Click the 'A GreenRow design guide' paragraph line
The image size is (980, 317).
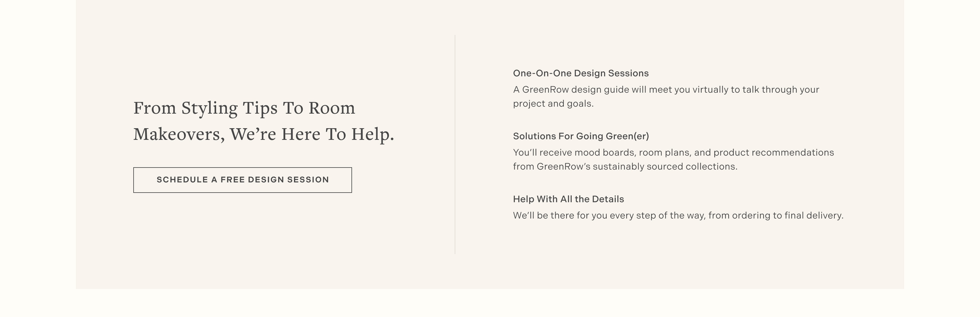[666, 90]
